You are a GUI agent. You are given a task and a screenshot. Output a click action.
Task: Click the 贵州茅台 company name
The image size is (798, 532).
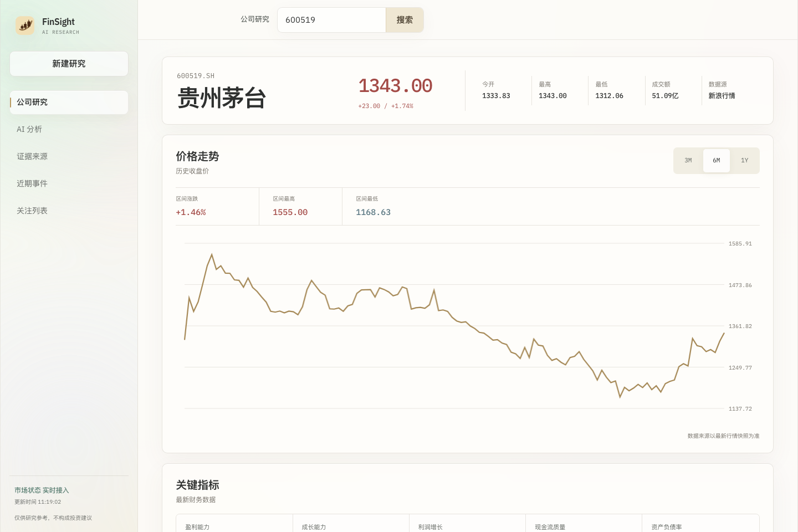(222, 99)
